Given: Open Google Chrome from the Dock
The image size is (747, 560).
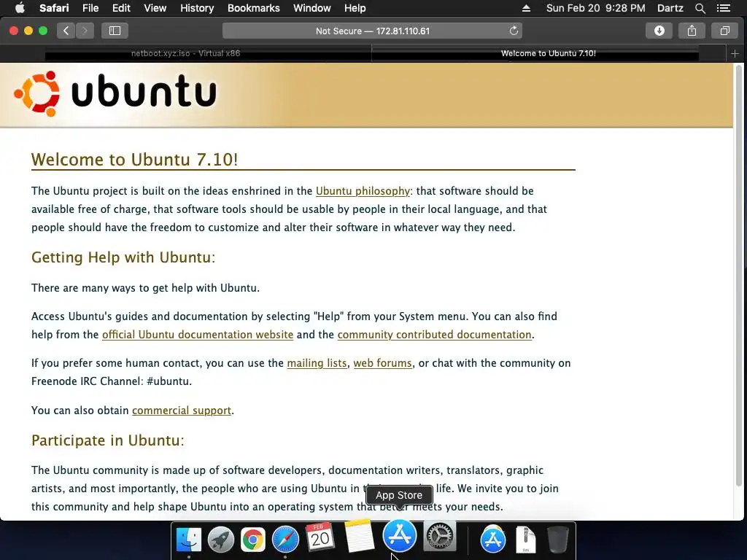Looking at the screenshot, I should (253, 540).
